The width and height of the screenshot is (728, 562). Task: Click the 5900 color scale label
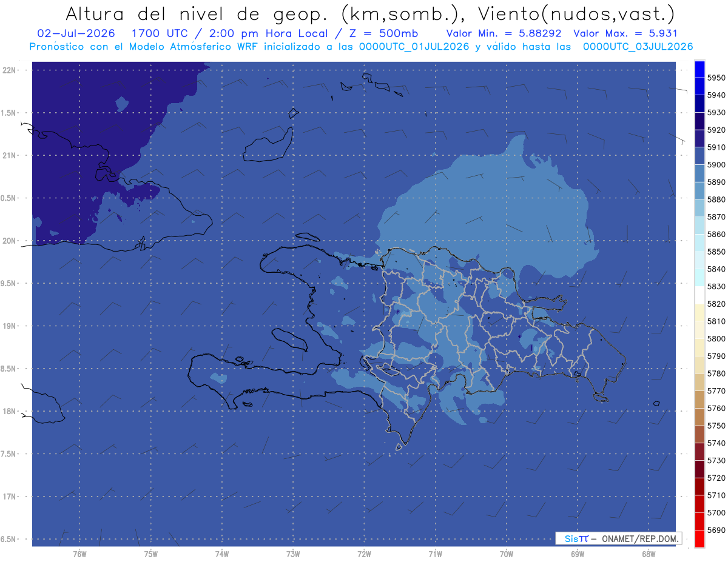click(716, 164)
